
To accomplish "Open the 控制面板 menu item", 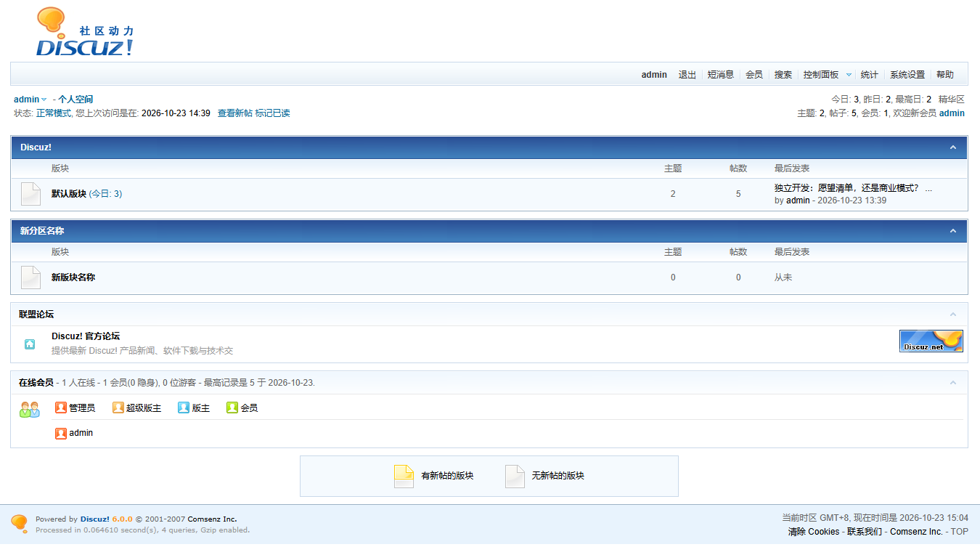I will tap(821, 75).
